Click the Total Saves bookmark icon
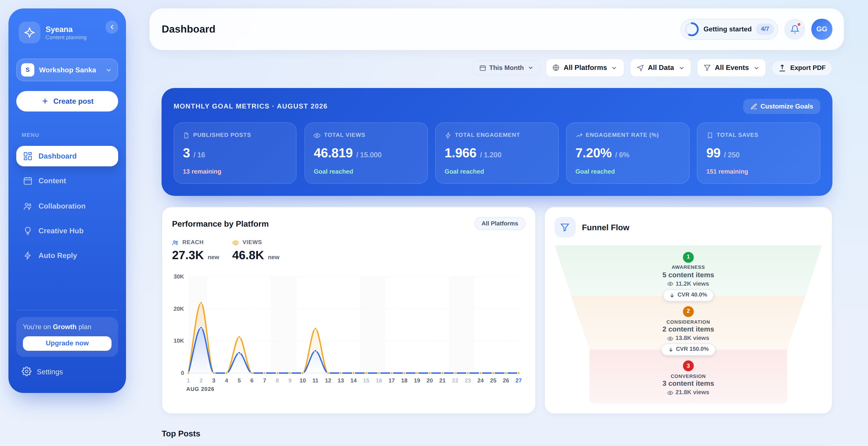868x446 pixels. (710, 135)
